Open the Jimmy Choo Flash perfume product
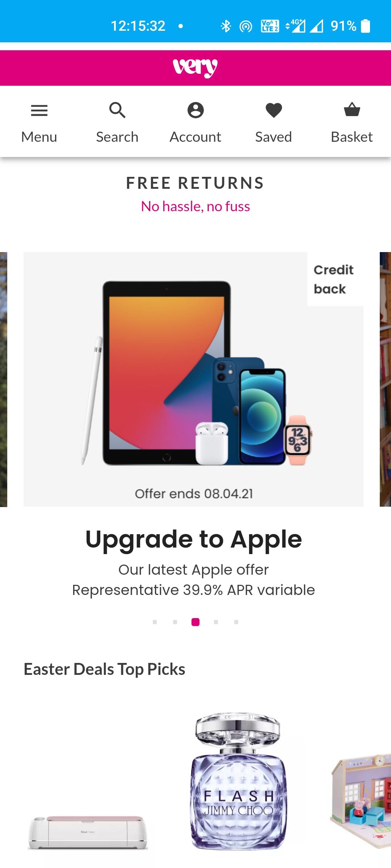The image size is (391, 868). coord(238,781)
